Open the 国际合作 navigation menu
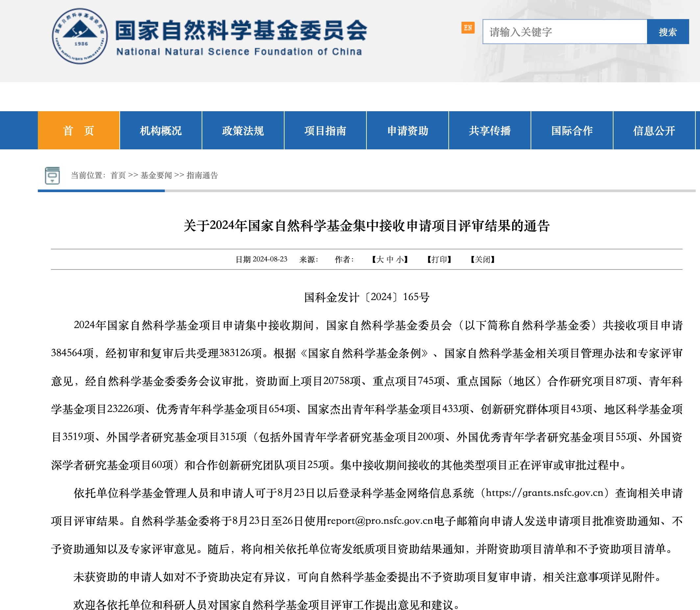 tap(572, 130)
